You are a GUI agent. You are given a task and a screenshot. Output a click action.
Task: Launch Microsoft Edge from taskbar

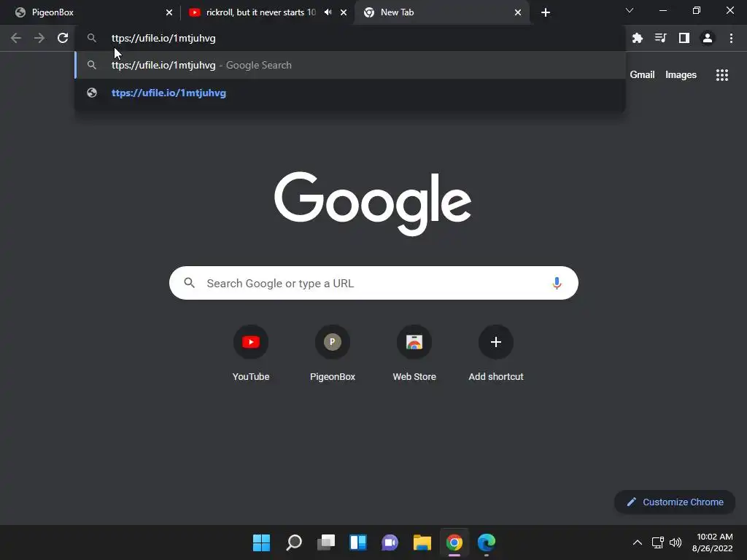[487, 542]
